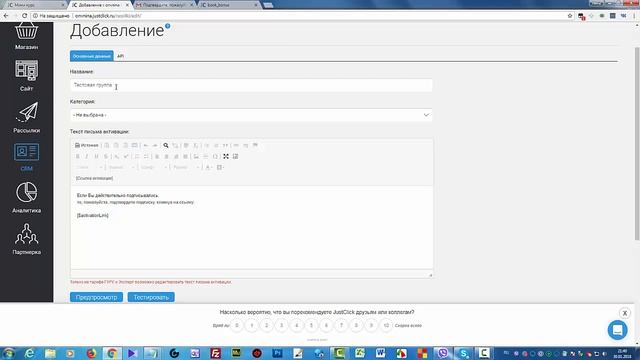Click the Redo arrow in editor toolbar
This screenshot has height=360, width=640.
pyautogui.click(x=155, y=145)
